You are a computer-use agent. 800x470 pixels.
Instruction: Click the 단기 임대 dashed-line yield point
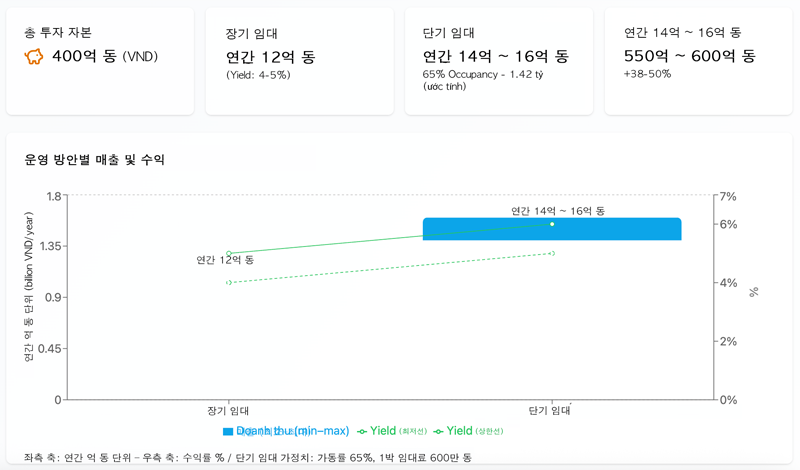552,253
